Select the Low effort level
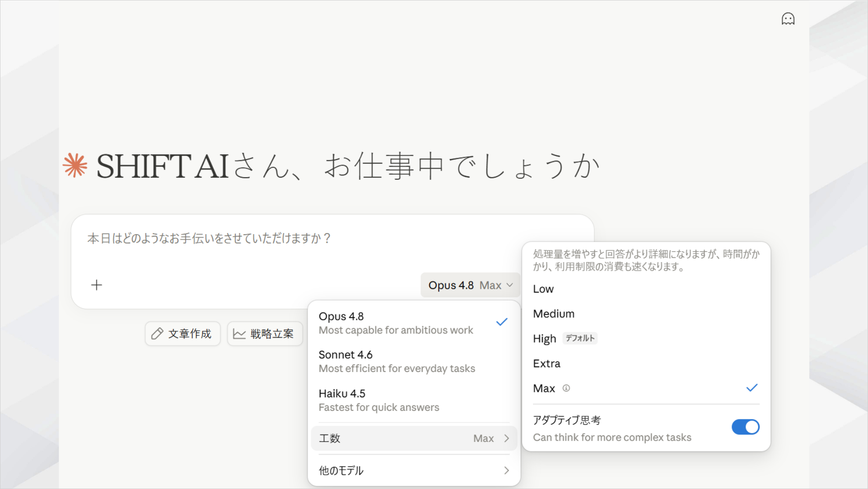This screenshot has width=868, height=489. click(646, 289)
